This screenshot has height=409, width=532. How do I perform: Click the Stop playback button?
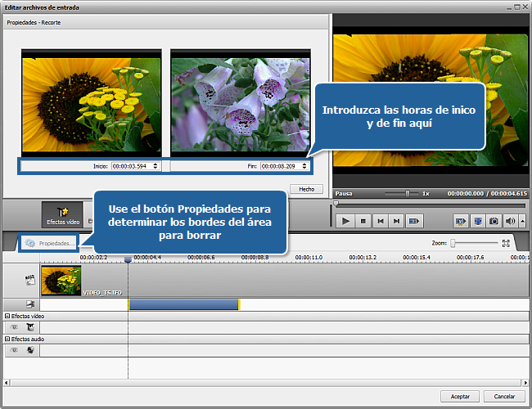click(363, 221)
